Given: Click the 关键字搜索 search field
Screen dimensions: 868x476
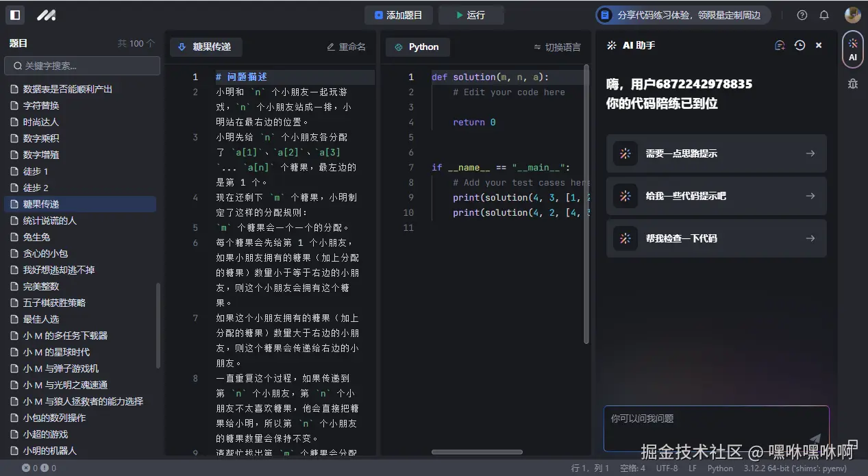Looking at the screenshot, I should (x=82, y=66).
